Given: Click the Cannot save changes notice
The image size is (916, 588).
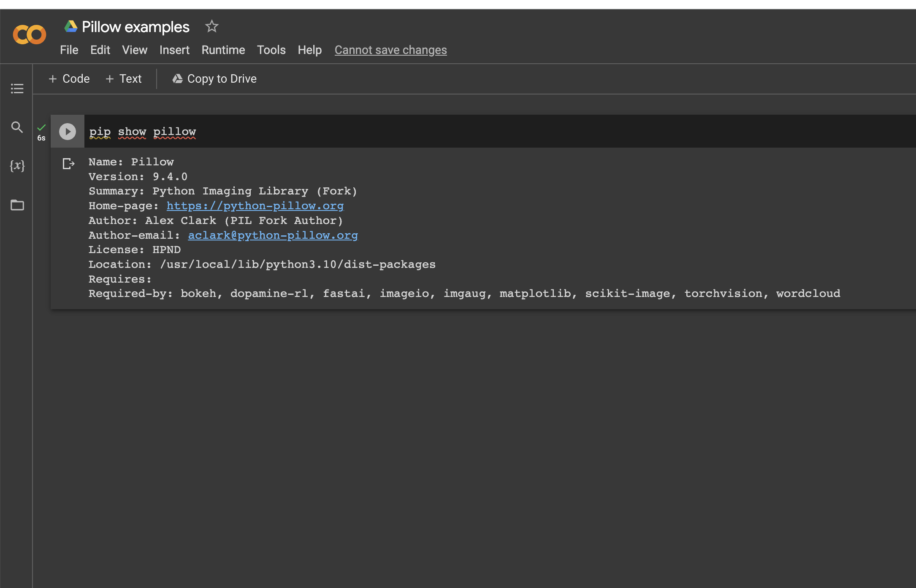Looking at the screenshot, I should (x=390, y=50).
